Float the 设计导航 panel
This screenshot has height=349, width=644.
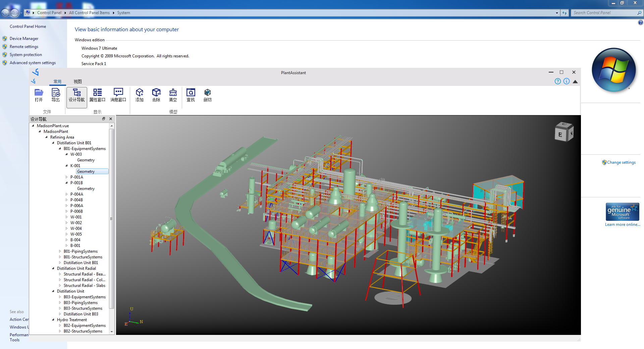(x=104, y=119)
